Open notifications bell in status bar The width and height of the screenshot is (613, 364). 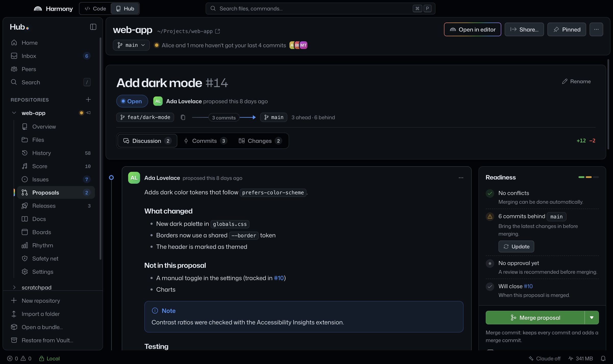click(x=603, y=358)
